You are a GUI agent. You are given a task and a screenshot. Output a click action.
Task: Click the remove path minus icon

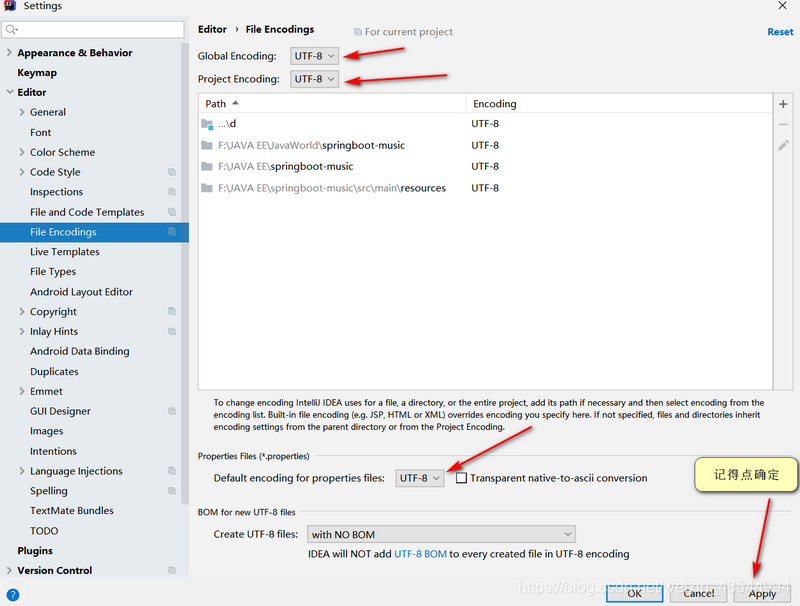[783, 124]
